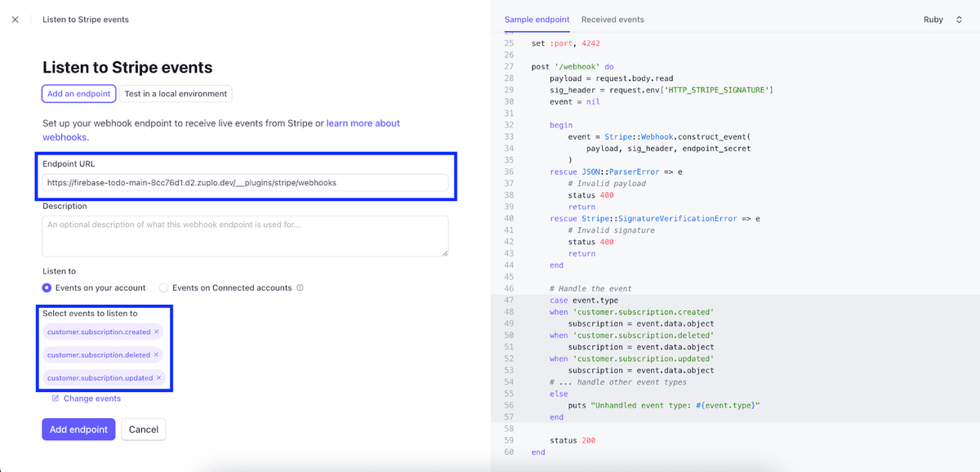Click the Change events link

91,398
